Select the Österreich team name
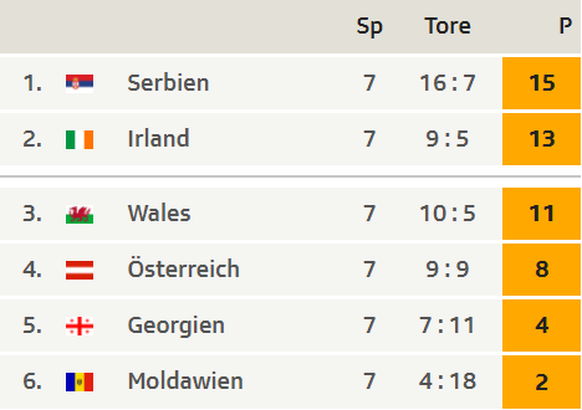This screenshot has height=410, width=582. click(183, 268)
